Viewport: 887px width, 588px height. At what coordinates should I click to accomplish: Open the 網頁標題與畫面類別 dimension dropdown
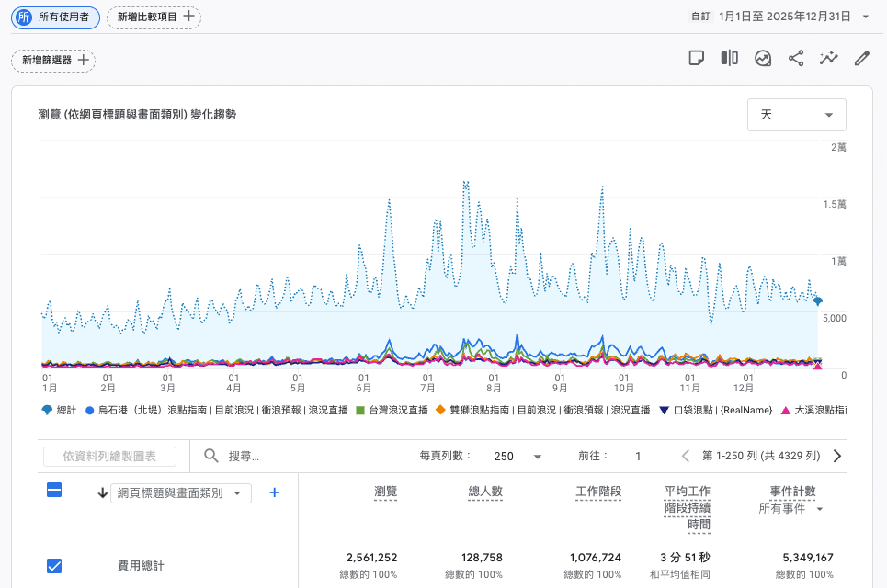(180, 492)
